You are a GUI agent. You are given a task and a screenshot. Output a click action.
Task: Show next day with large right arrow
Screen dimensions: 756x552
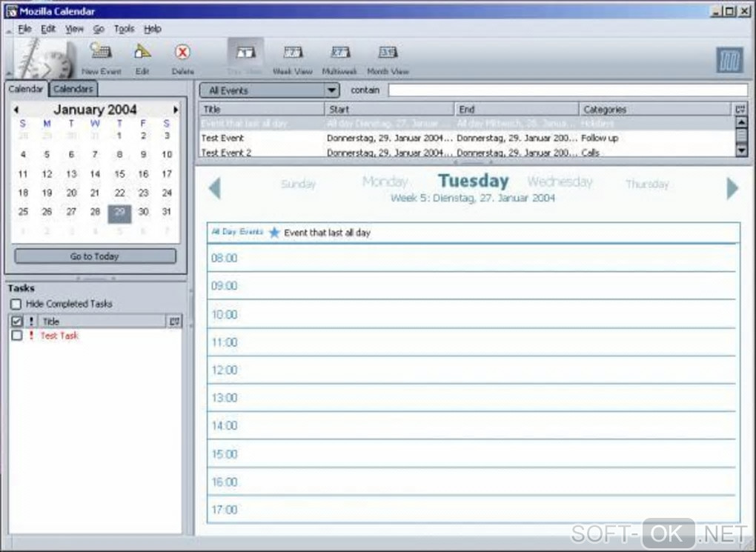tap(732, 188)
